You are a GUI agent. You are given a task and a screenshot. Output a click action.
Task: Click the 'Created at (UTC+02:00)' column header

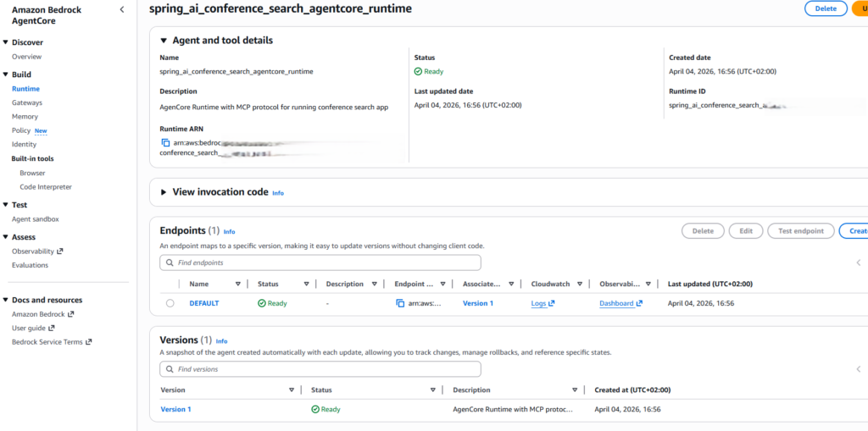(632, 390)
